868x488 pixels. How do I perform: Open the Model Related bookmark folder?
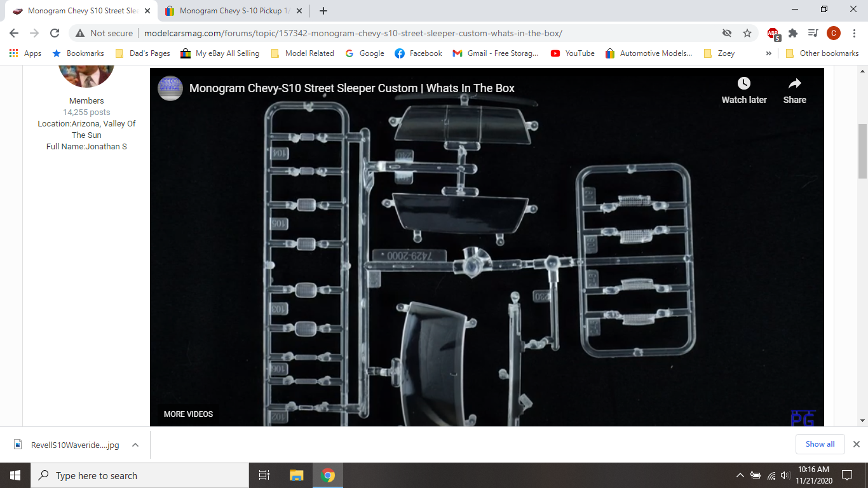click(302, 53)
